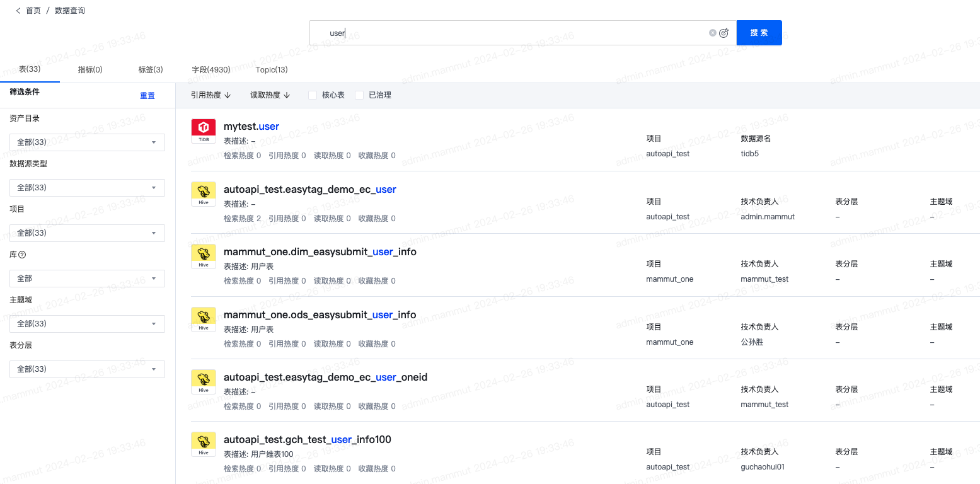The width and height of the screenshot is (980, 484).
Task: Open the 库 filter dropdown
Action: point(87,279)
